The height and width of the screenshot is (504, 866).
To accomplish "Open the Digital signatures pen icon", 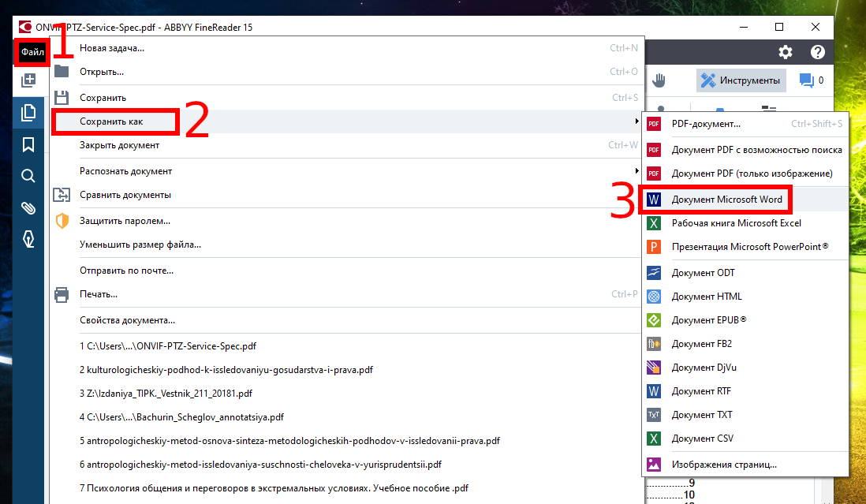I will pyautogui.click(x=28, y=239).
